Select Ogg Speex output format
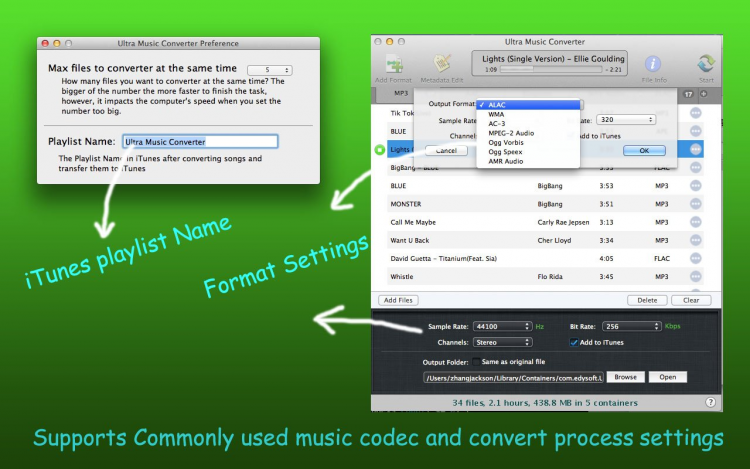 pyautogui.click(x=529, y=152)
